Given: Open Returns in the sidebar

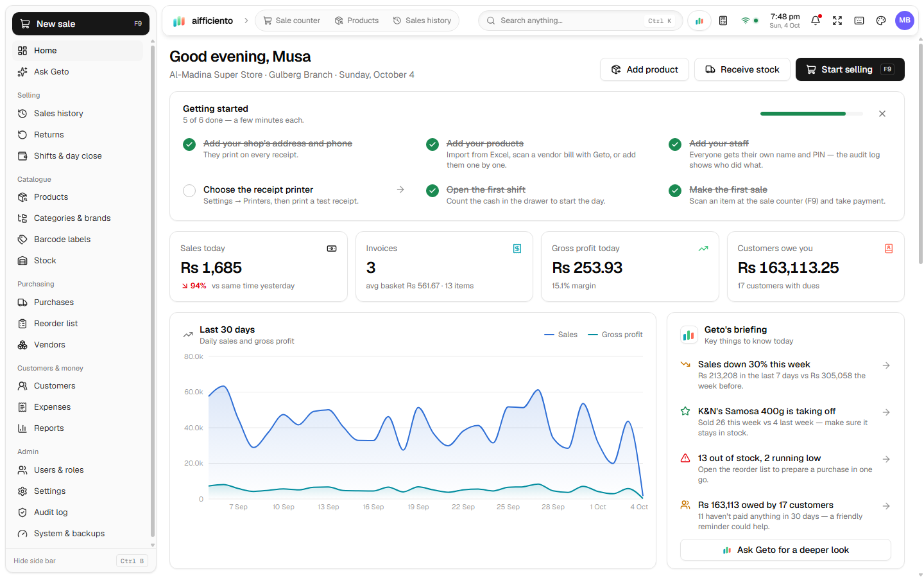Looking at the screenshot, I should [78, 135].
